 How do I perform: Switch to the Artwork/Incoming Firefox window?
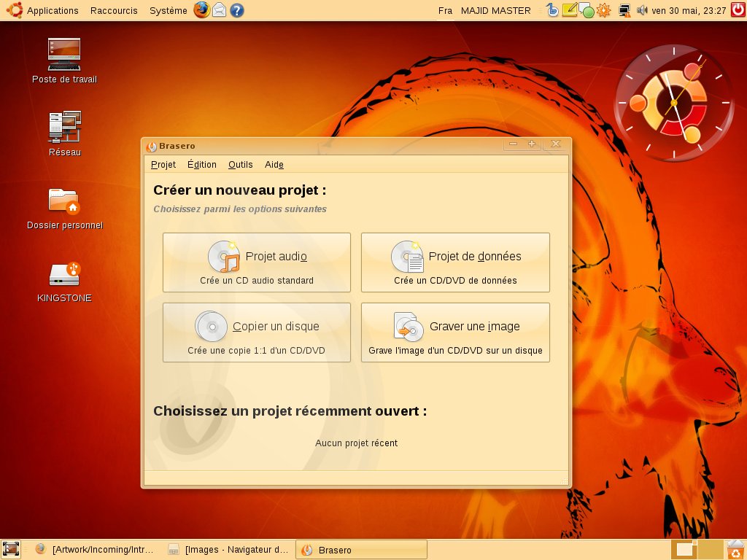click(x=95, y=550)
